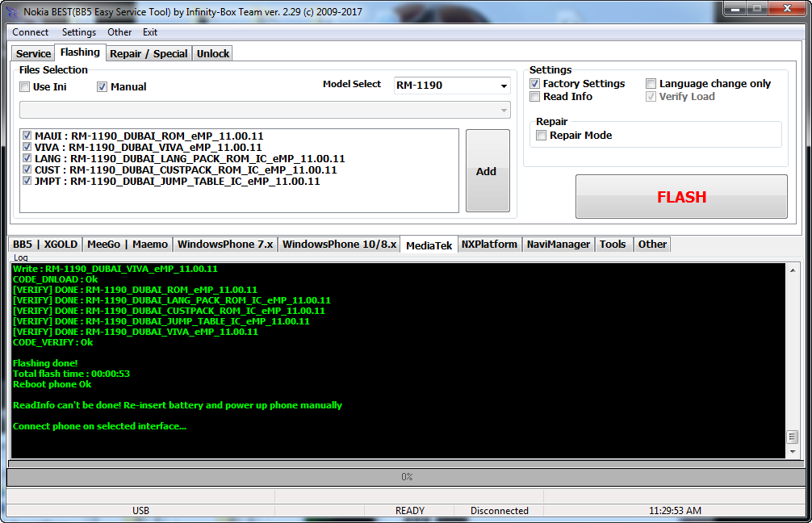Image resolution: width=812 pixels, height=523 pixels.
Task: Uncheck the VIVA file checkbox
Action: click(x=27, y=147)
